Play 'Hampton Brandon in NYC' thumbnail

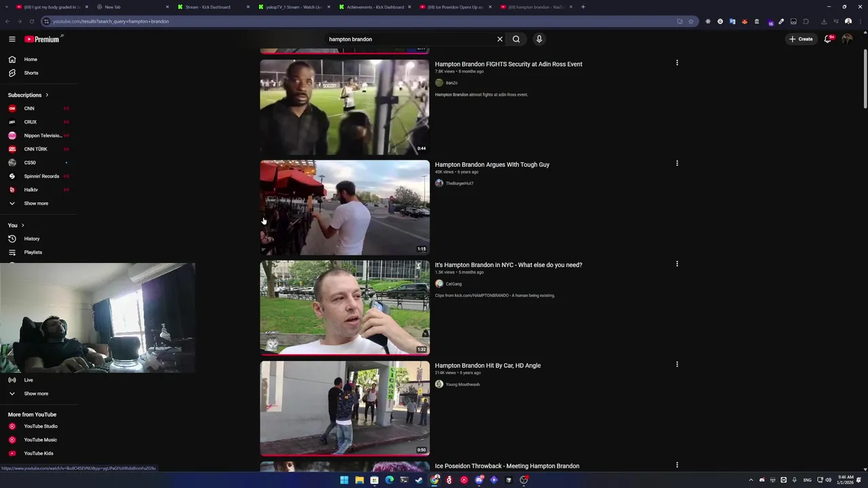click(x=344, y=308)
